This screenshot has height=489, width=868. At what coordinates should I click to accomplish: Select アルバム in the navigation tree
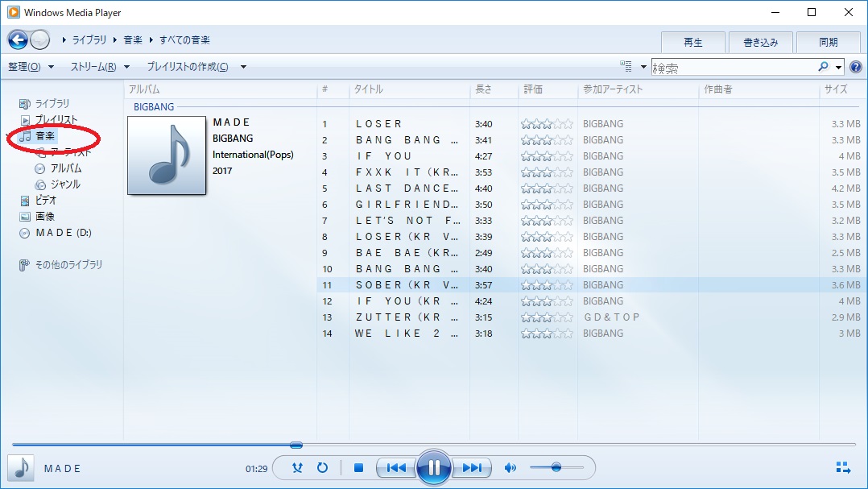66,168
